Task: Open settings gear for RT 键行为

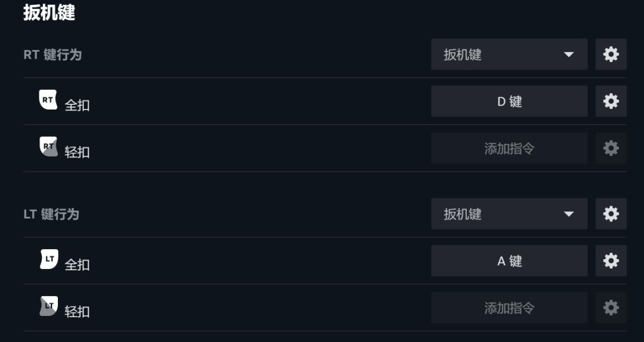Action: (x=611, y=54)
